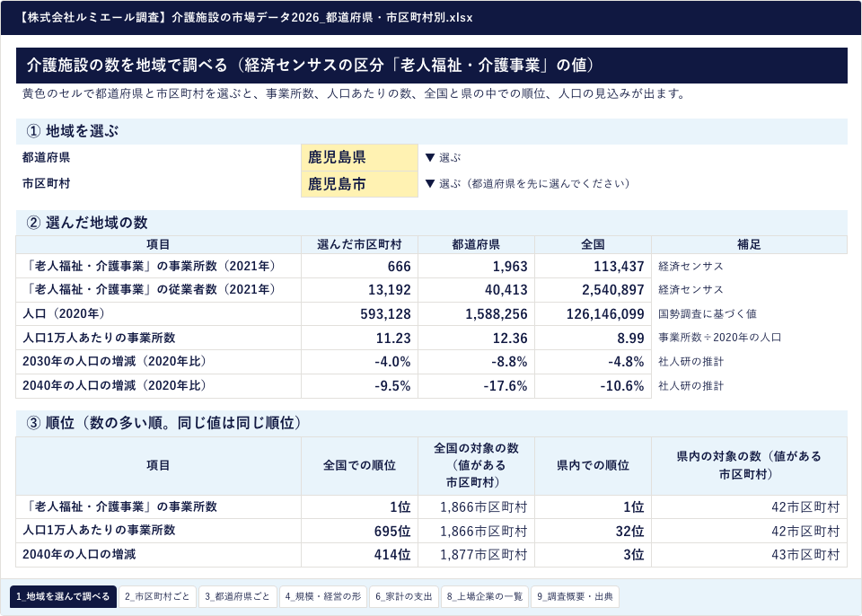Viewport: 862px width, 616px height.
Task: Select the prefecture establishments value 1,963
Action: click(476, 266)
